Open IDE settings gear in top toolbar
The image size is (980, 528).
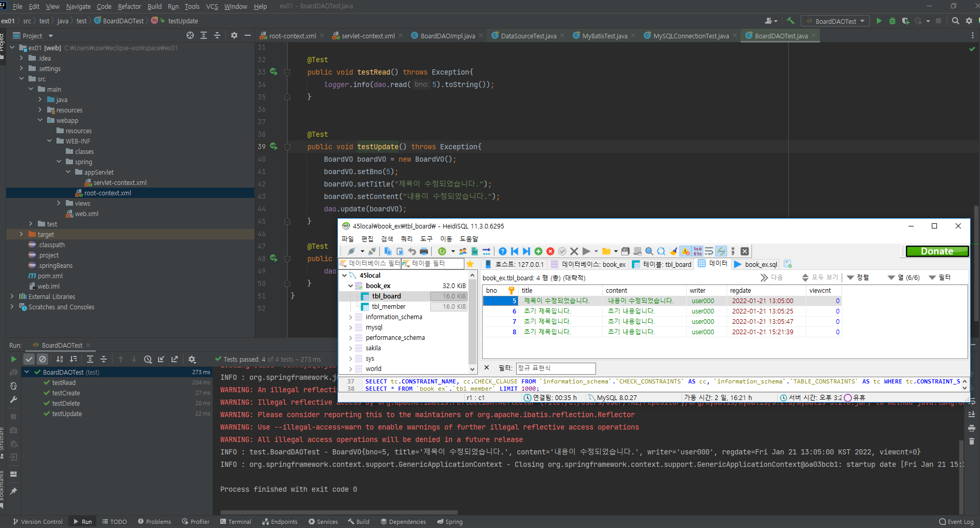[969, 21]
